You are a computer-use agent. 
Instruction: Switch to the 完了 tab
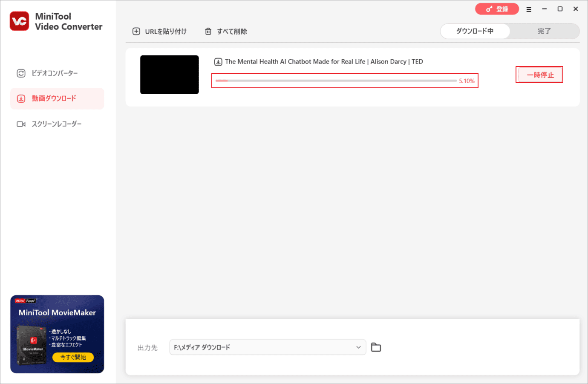(x=544, y=31)
